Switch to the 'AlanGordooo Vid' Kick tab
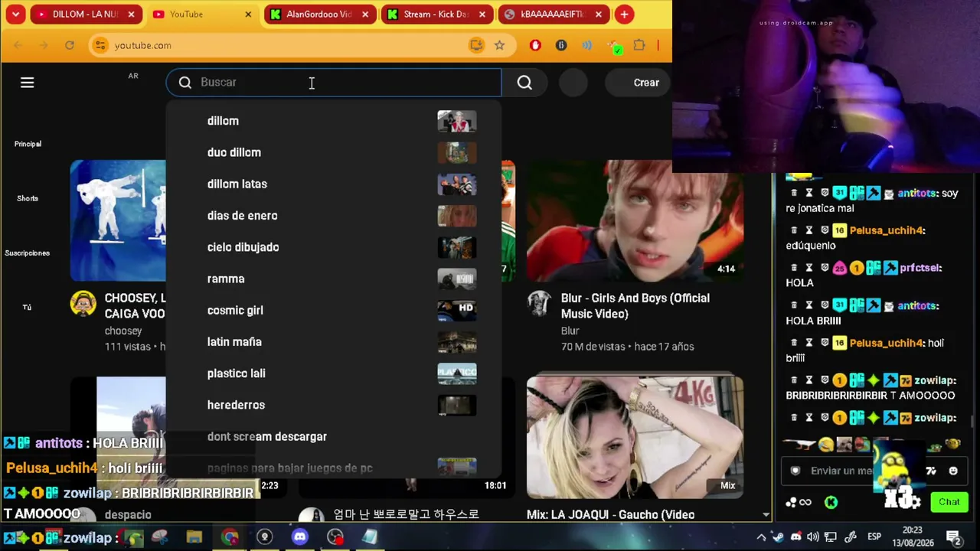Screen dimensions: 980x551 tap(318, 15)
